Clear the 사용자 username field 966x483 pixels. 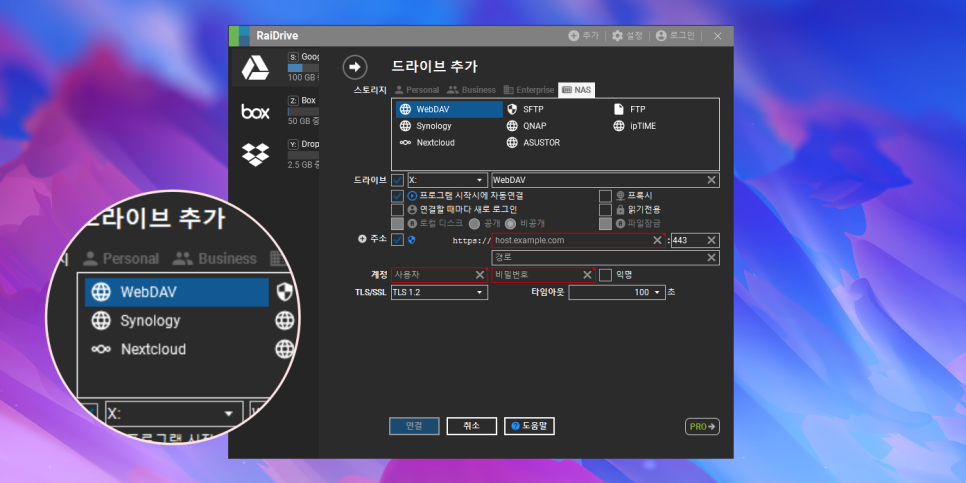click(479, 275)
